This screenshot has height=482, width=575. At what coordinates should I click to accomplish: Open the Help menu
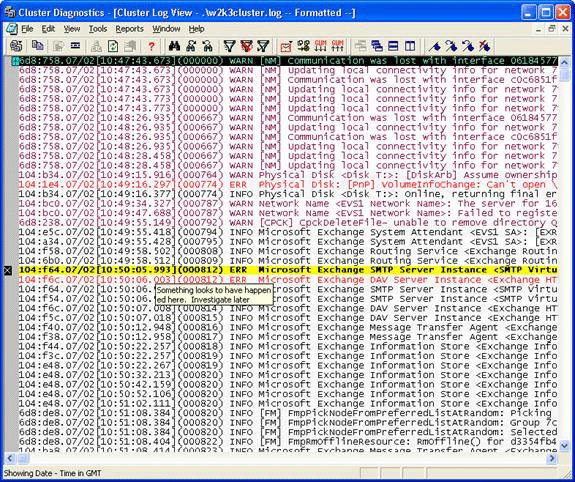coord(197,29)
